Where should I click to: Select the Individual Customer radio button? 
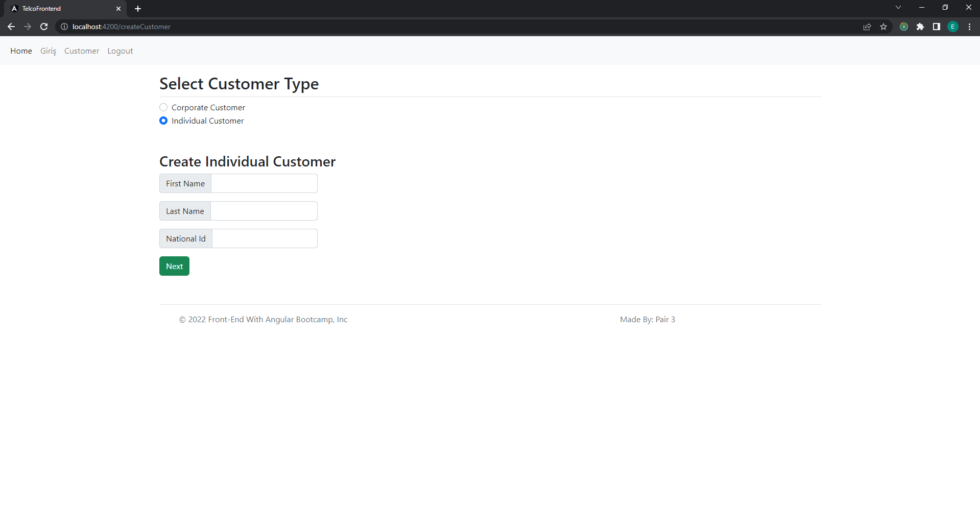pyautogui.click(x=163, y=120)
